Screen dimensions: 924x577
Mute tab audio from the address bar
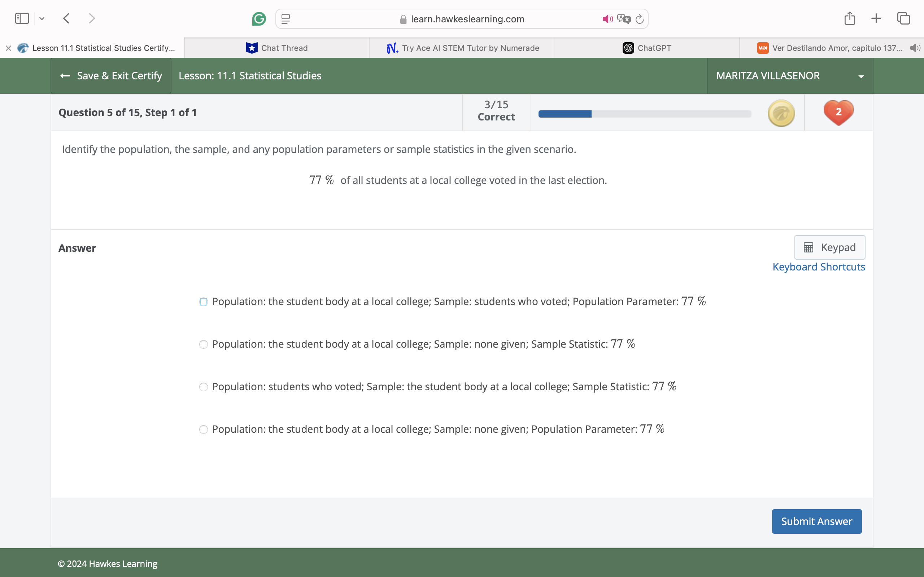607,18
